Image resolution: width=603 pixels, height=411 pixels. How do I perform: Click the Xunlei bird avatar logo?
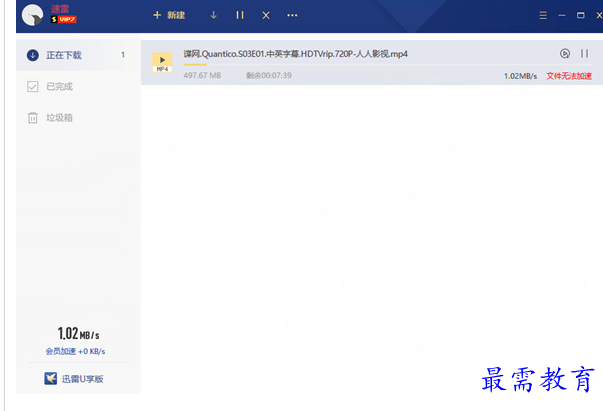tap(32, 15)
